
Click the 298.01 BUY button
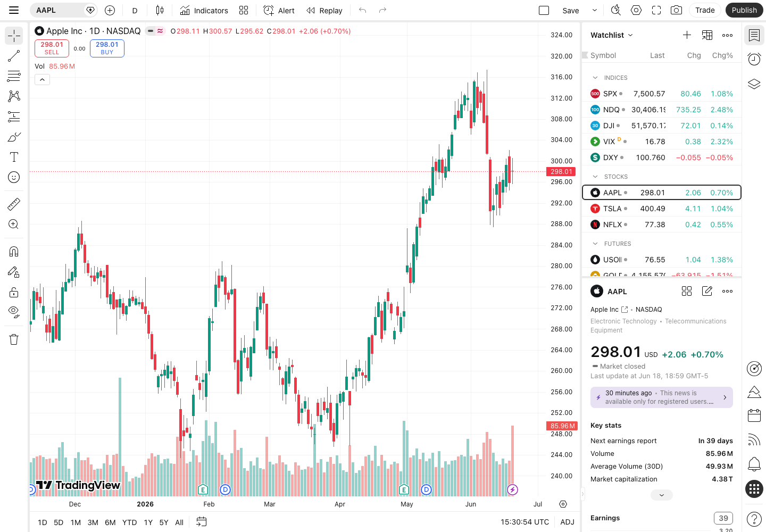click(107, 48)
